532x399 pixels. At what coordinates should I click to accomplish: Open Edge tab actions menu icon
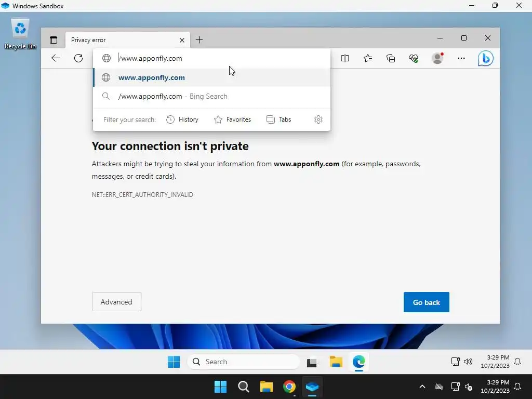pyautogui.click(x=54, y=40)
